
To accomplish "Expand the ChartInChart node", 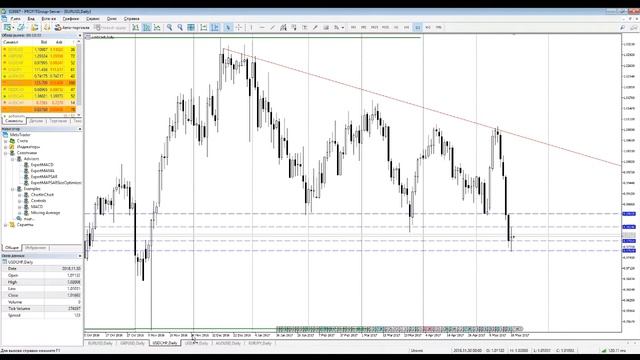I will point(20,195).
